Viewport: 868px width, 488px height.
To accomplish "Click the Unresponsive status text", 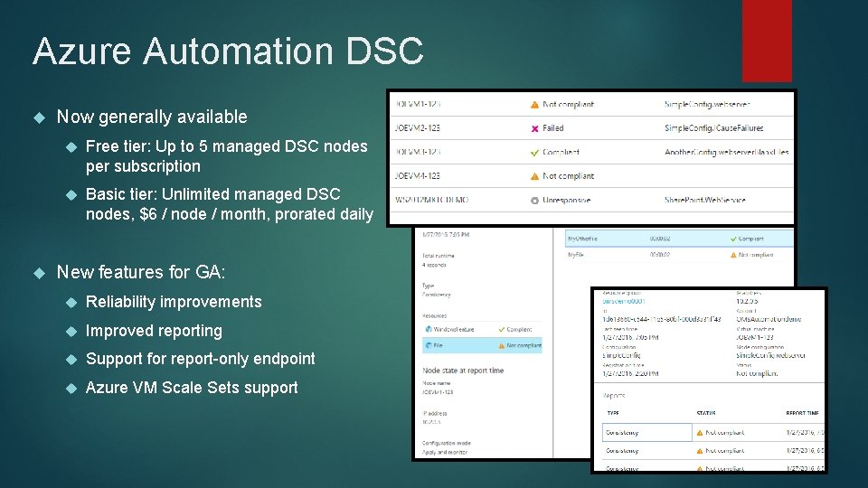I will (566, 201).
